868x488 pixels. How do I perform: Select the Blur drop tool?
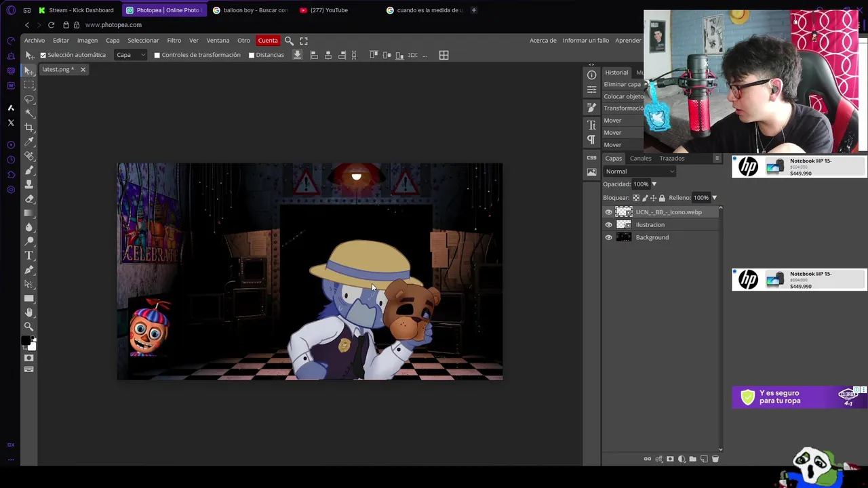(29, 227)
